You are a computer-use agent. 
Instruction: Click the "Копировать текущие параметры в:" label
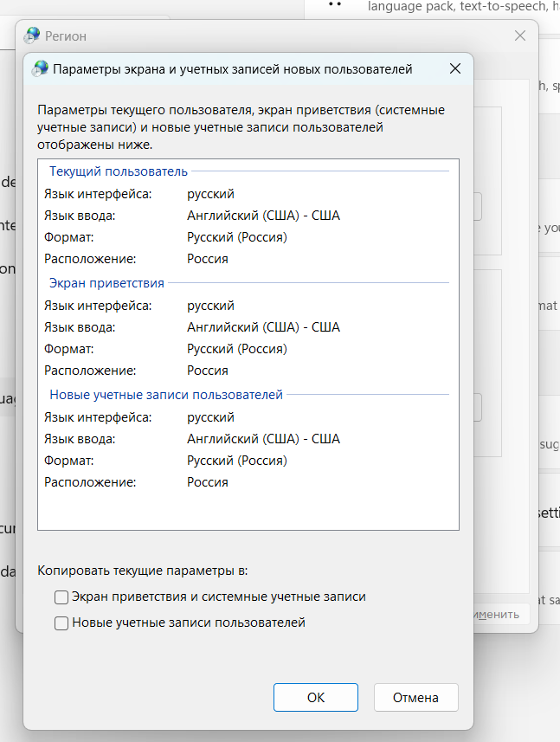pos(143,571)
